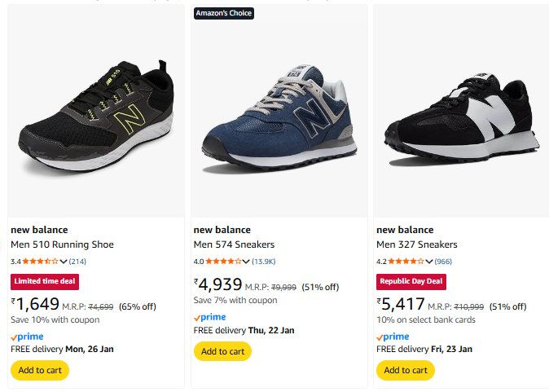Click the Limited time deal badge
This screenshot has width=549, height=392.
(45, 282)
